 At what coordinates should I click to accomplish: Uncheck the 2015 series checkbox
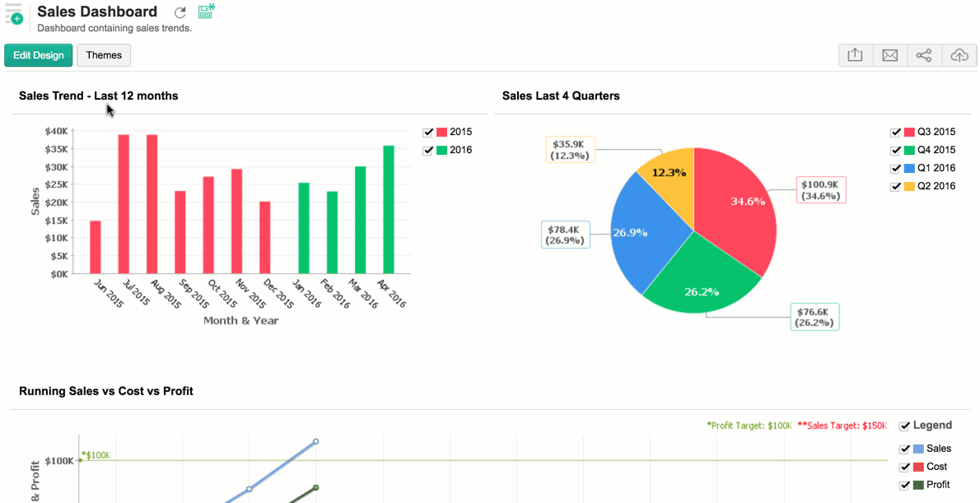[428, 133]
